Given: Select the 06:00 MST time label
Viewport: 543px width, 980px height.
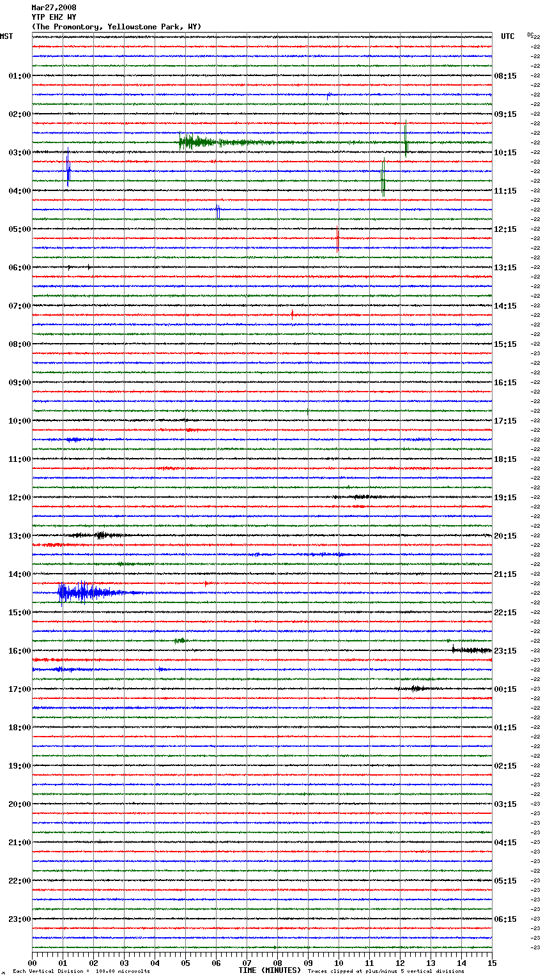Looking at the screenshot, I should pyautogui.click(x=20, y=268).
